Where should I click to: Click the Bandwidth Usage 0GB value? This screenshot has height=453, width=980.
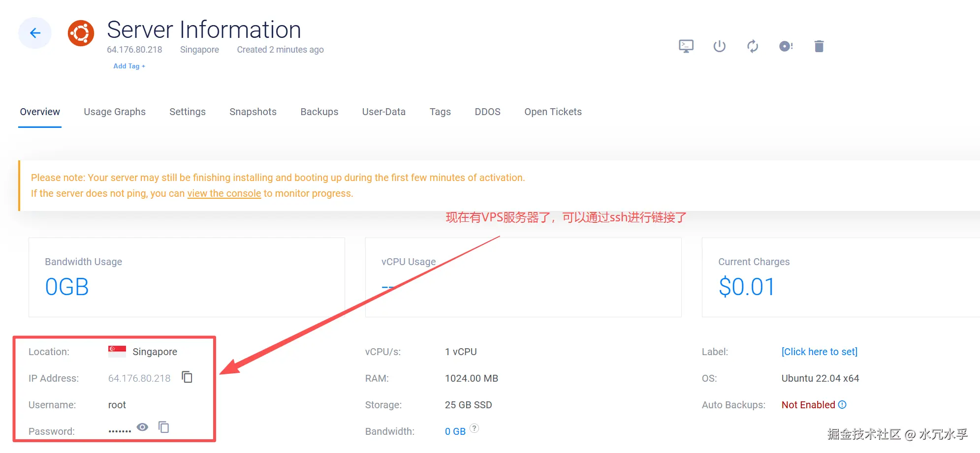67,287
